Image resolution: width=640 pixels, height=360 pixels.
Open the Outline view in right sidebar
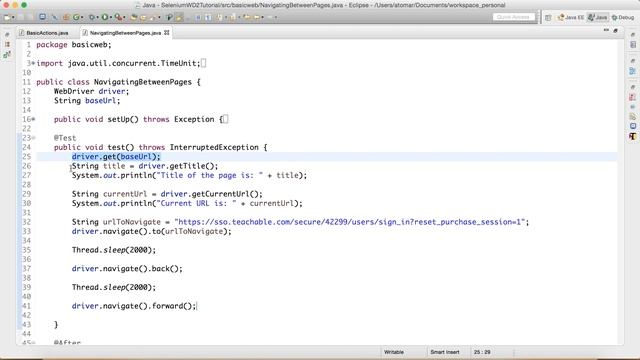(633, 71)
